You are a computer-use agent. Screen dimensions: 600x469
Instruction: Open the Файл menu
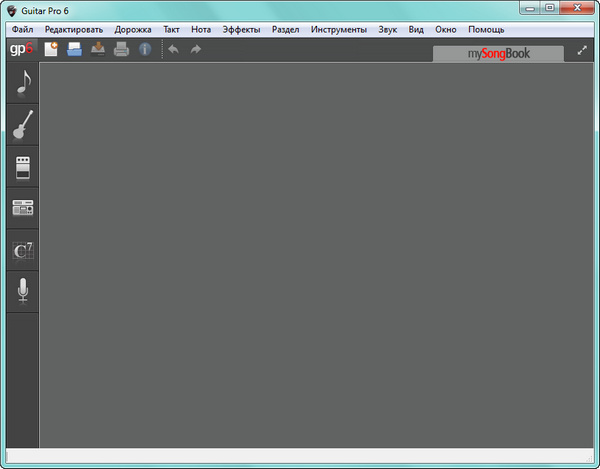point(22,29)
